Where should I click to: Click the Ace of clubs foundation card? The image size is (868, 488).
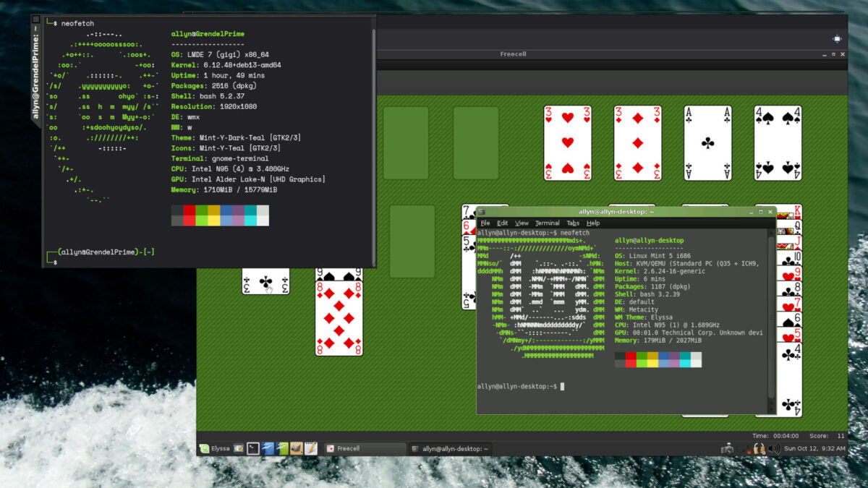[707, 142]
